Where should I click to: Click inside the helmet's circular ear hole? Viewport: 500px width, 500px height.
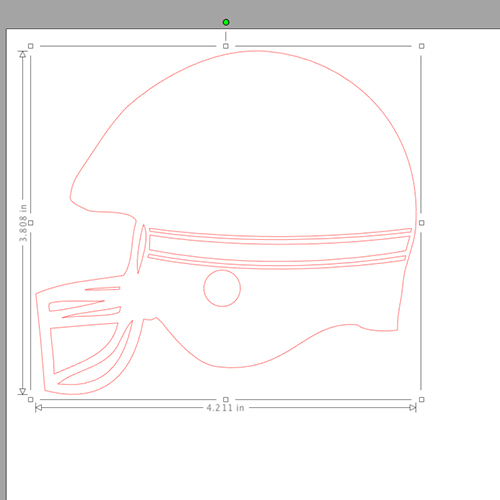pos(222,288)
